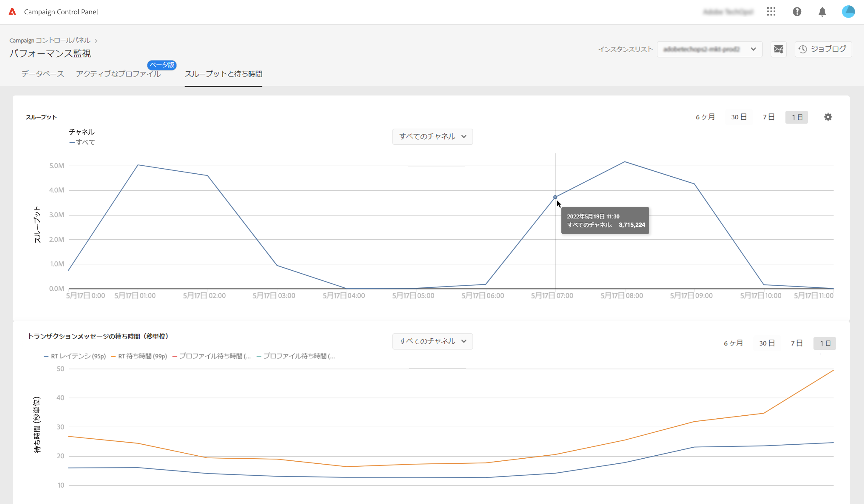864x504 pixels.
Task: Click the Adobe logo icon
Action: pyautogui.click(x=12, y=12)
